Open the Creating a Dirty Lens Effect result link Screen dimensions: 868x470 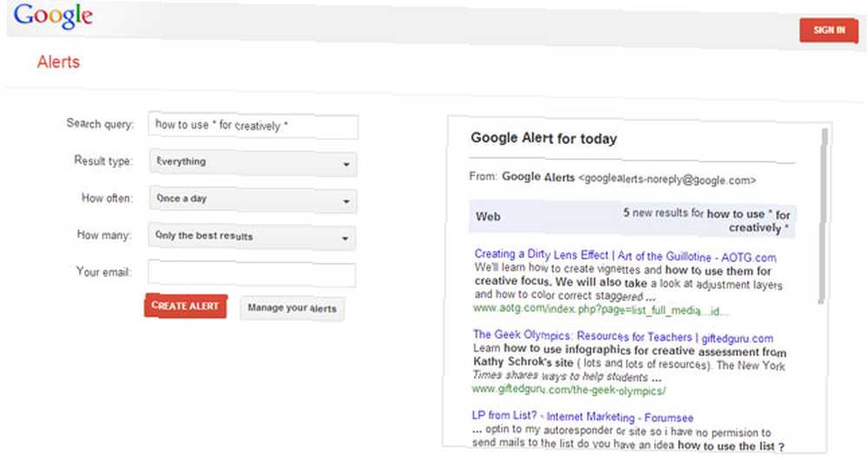(625, 255)
